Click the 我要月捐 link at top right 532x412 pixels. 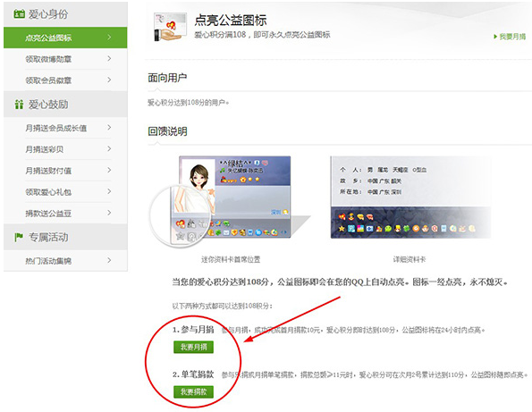tap(510, 37)
